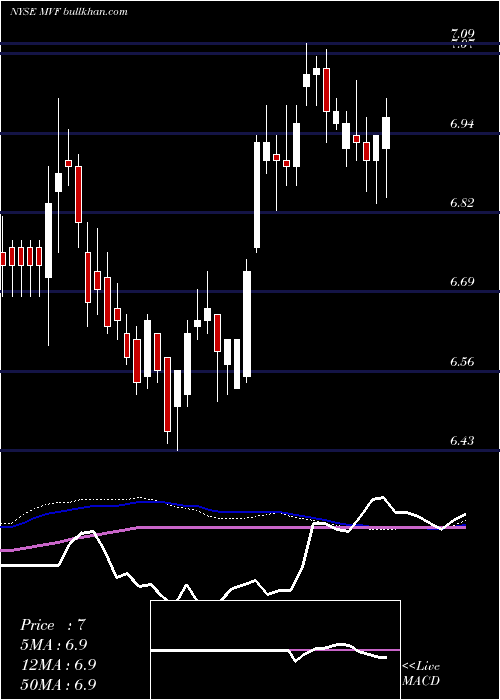Click the NYSE MVF bullkhan.com title
Image resolution: width=500 pixels, height=700 pixels.
(x=69, y=12)
